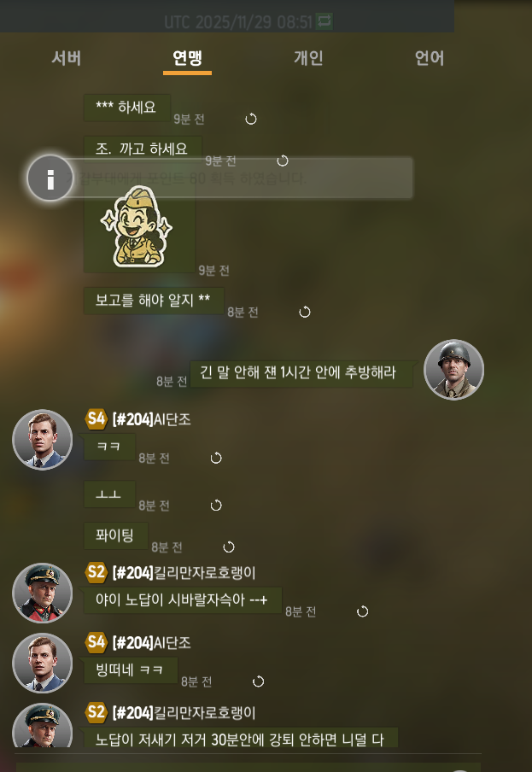Select the 연맹 alliance tab
This screenshot has height=772, width=532.
click(187, 59)
